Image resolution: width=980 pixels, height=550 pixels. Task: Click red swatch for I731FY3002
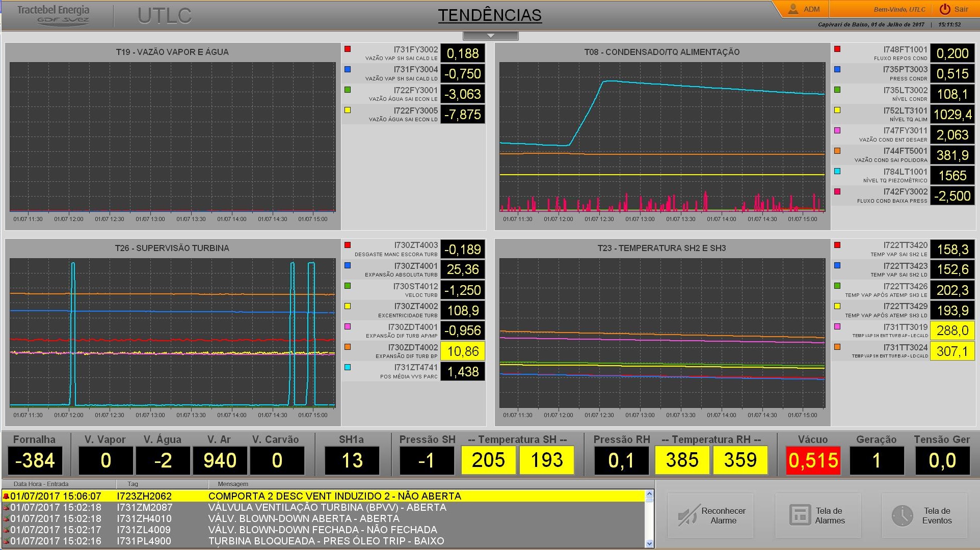pos(348,49)
